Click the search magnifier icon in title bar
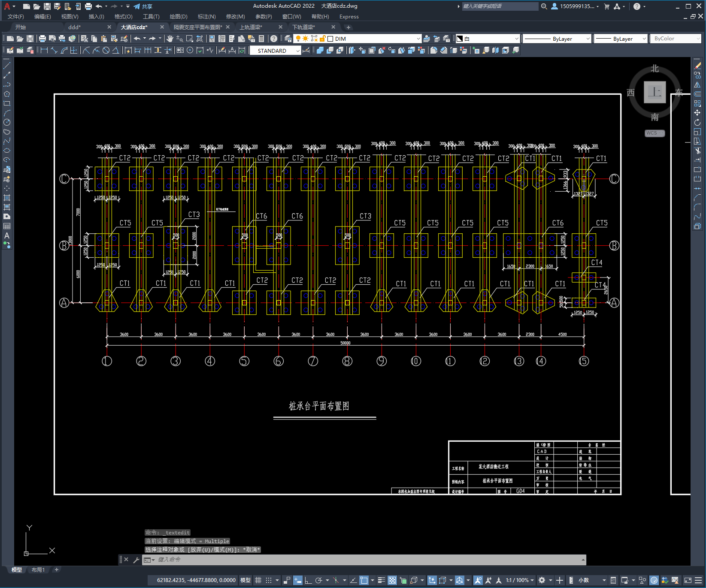The height and width of the screenshot is (588, 706). coord(544,6)
